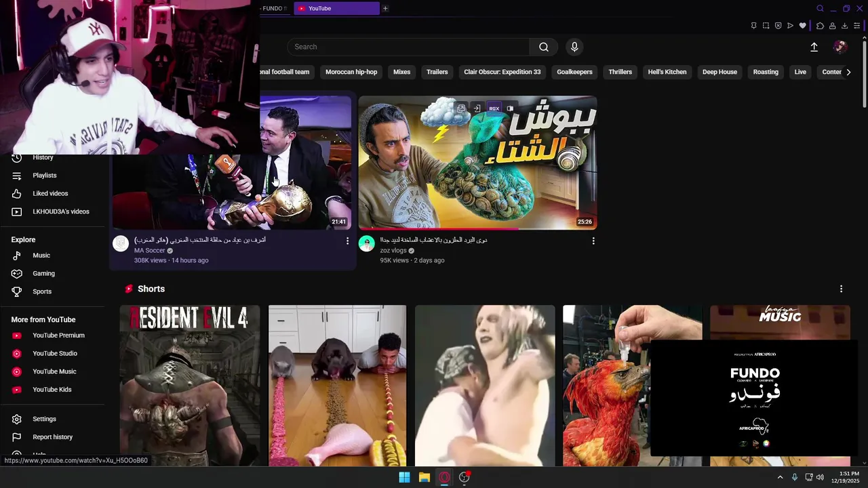Filter by Deep House chip
The width and height of the screenshot is (868, 488).
tap(719, 72)
